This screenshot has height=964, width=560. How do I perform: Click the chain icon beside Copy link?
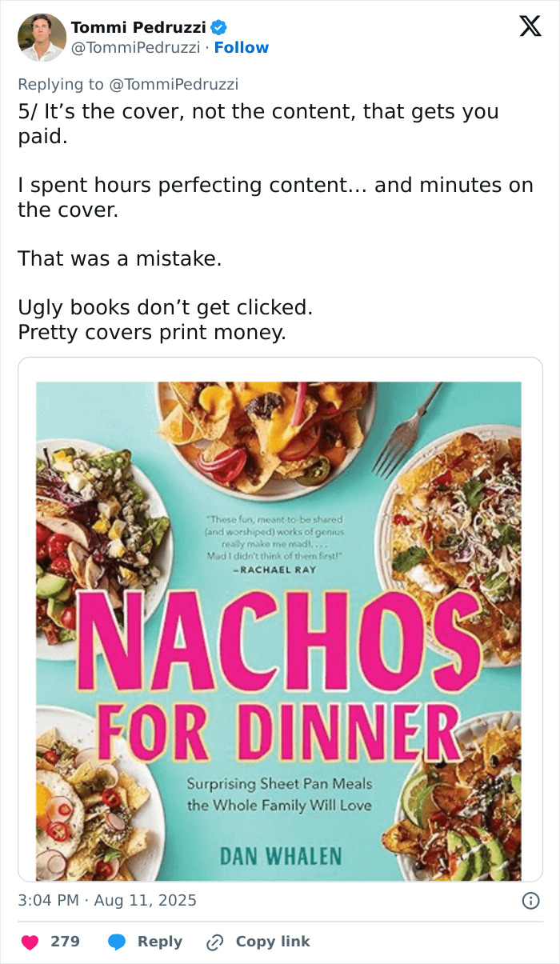point(215,942)
